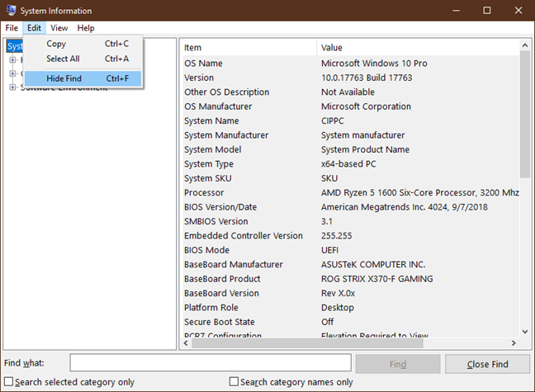Click the Microsoft Corporation value
The image size is (535, 392).
366,106
